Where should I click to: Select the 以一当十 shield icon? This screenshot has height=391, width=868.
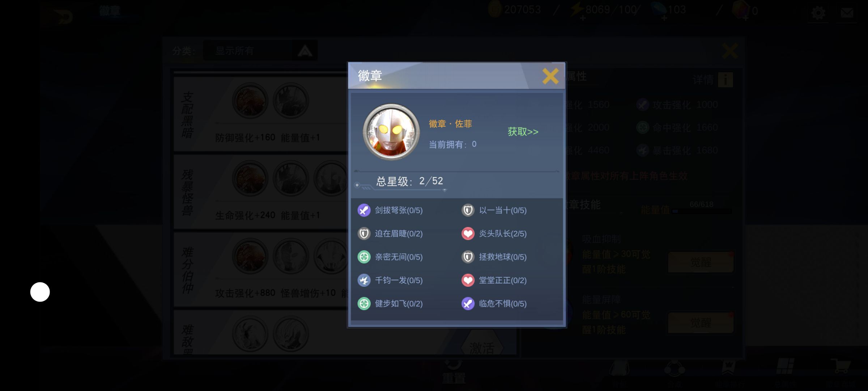pos(468,210)
